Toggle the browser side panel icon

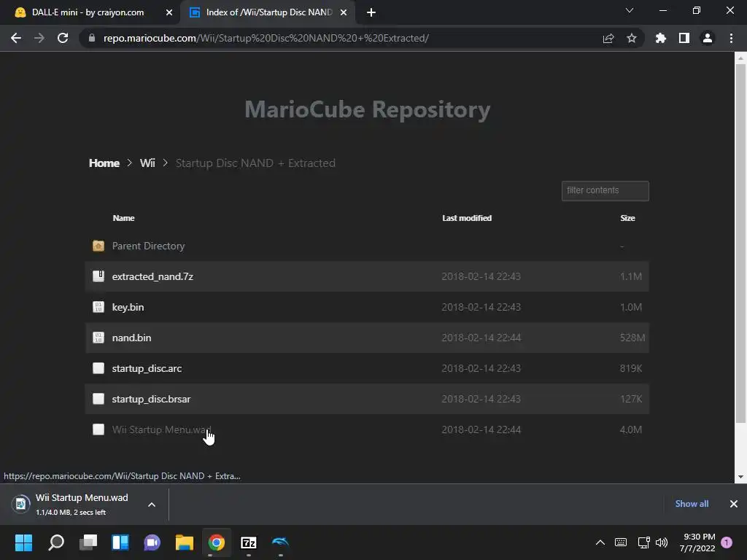click(684, 38)
